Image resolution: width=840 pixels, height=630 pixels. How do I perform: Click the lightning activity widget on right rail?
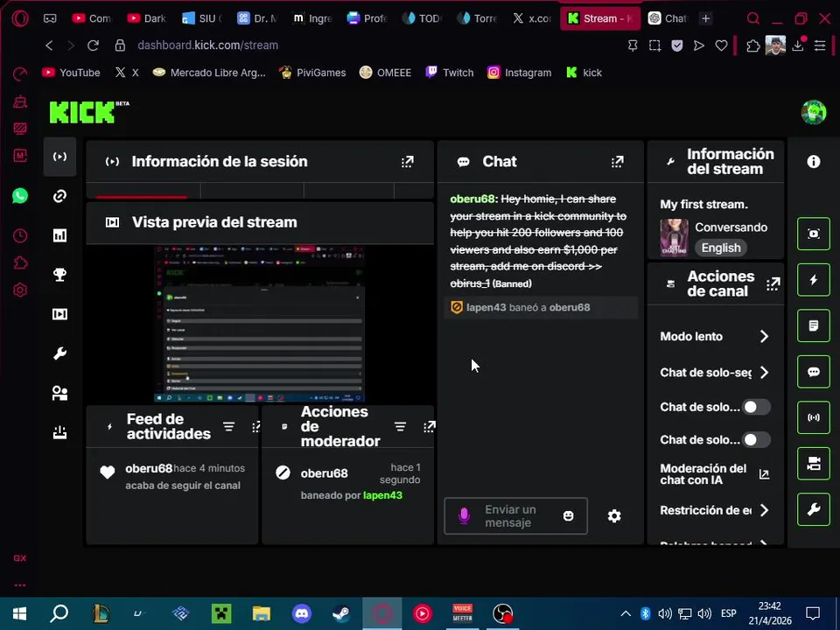tap(813, 280)
